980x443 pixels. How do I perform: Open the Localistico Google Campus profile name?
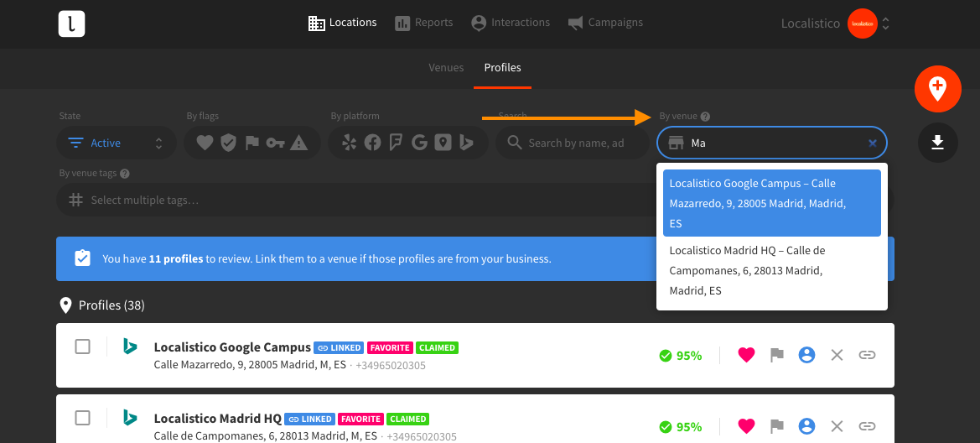pyautogui.click(x=232, y=347)
